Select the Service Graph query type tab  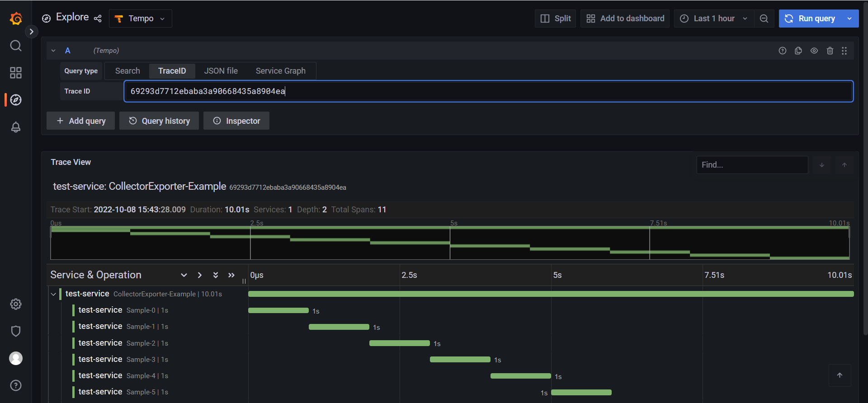tap(281, 71)
